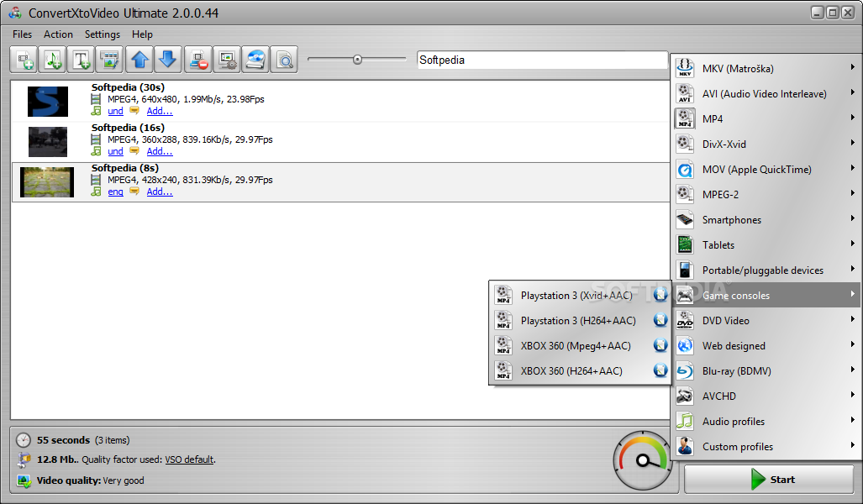Open the conversion settings monitor-gear icon
Viewport: 863px width, 504px height.
point(227,60)
